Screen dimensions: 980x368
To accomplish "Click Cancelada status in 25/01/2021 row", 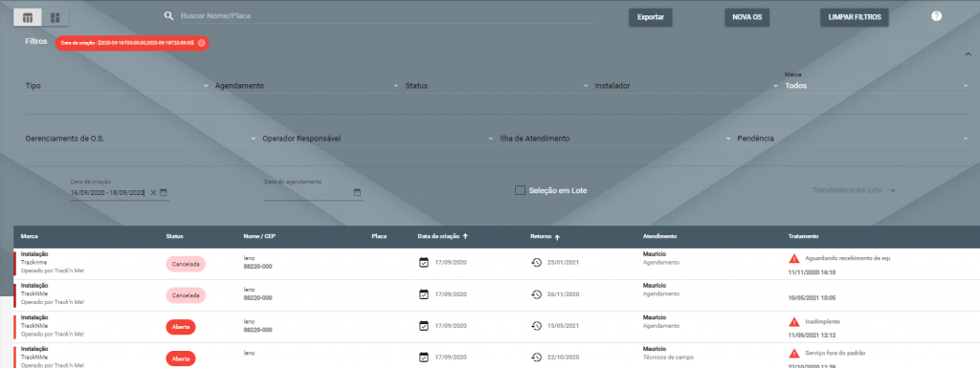I will pos(186,264).
